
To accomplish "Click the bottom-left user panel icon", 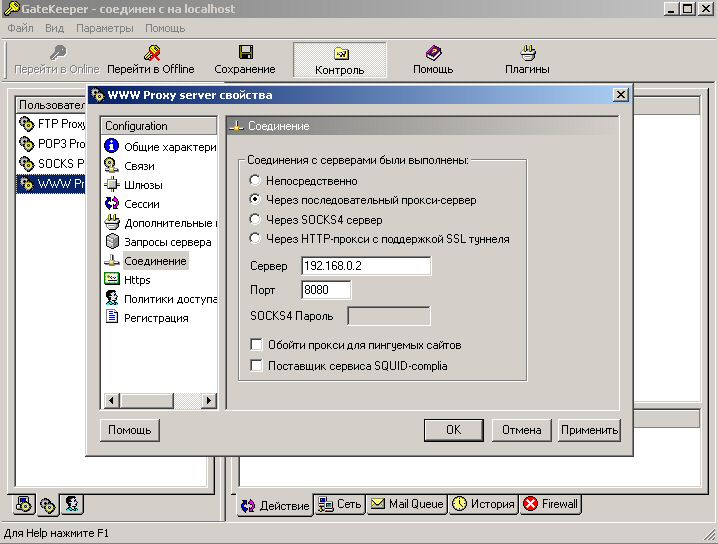I will pyautogui.click(x=71, y=505).
